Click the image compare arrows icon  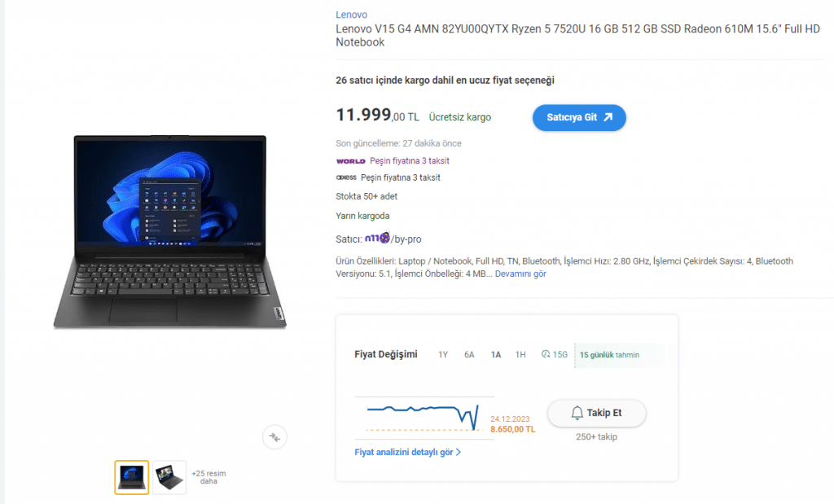pos(274,437)
